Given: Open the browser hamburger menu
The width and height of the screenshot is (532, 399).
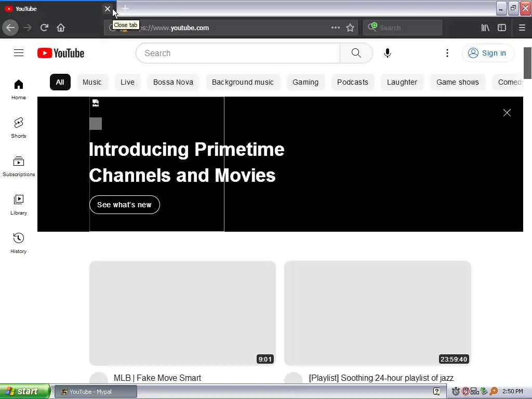Looking at the screenshot, I should pyautogui.click(x=522, y=28).
